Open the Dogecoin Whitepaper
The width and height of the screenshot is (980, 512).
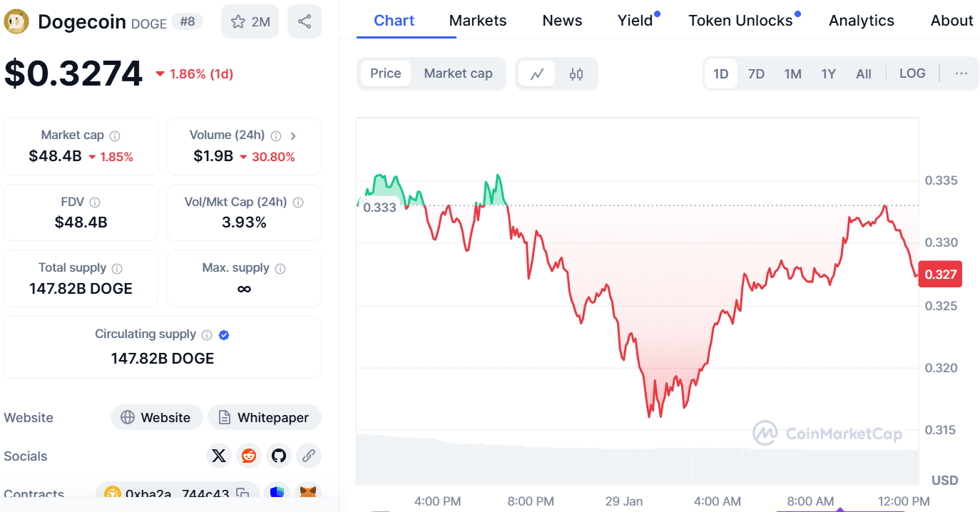pyautogui.click(x=265, y=417)
